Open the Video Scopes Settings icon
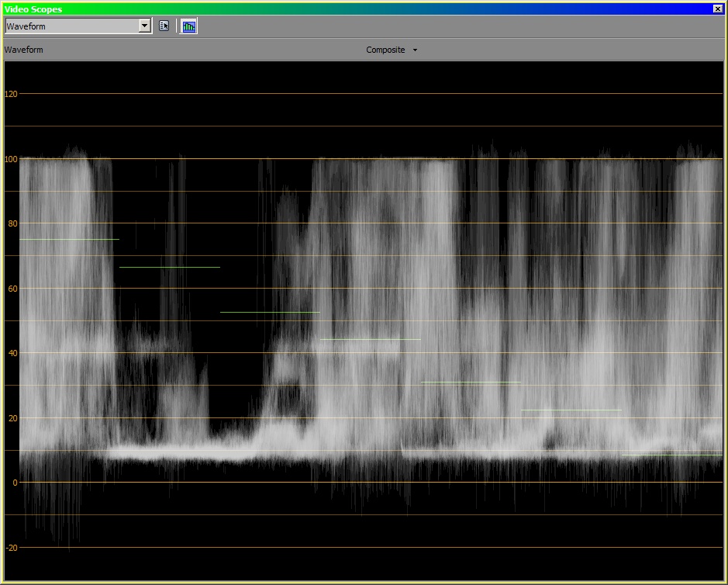Viewport: 728px width, 585px height. click(164, 26)
